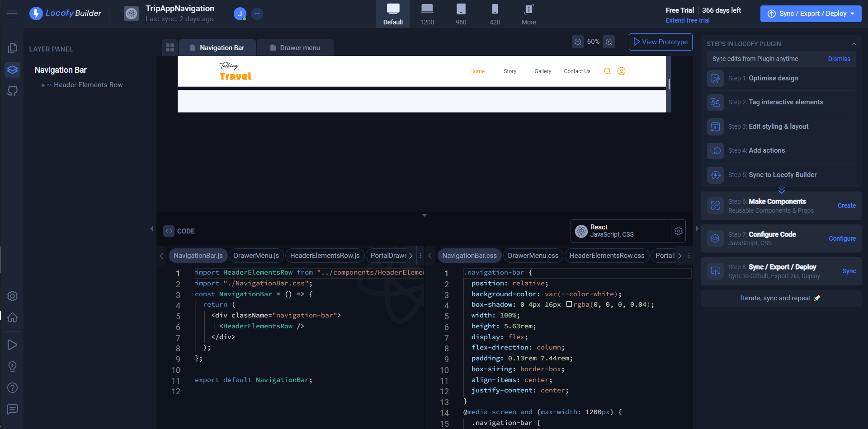Open the Sync / Export / Deploy dropdown arrow
The height and width of the screenshot is (429, 868).
tap(853, 14)
